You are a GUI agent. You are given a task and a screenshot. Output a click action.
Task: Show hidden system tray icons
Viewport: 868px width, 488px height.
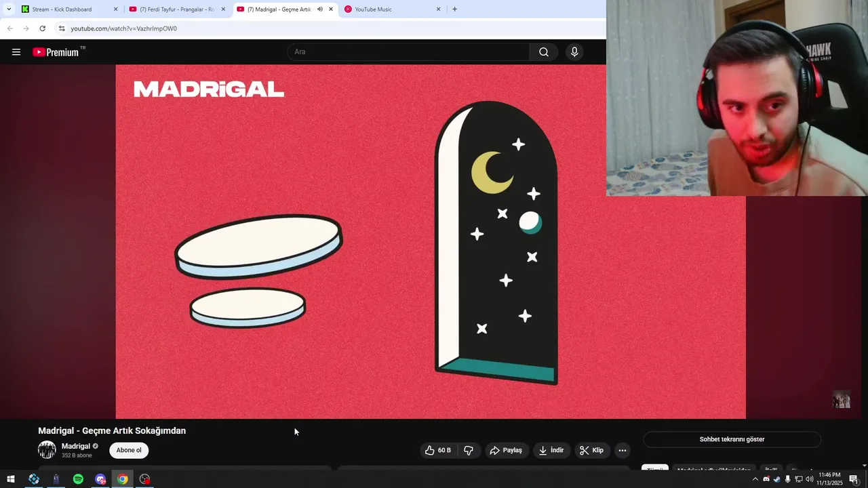tap(755, 479)
